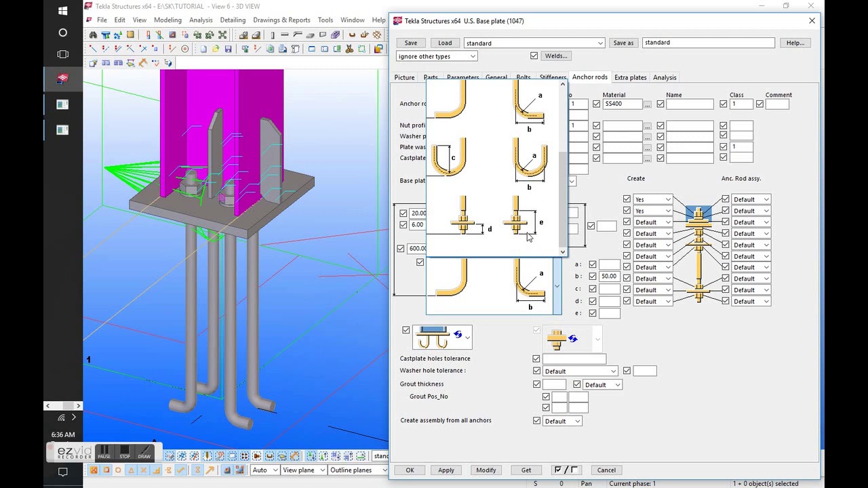Click the Save as button

(x=623, y=43)
